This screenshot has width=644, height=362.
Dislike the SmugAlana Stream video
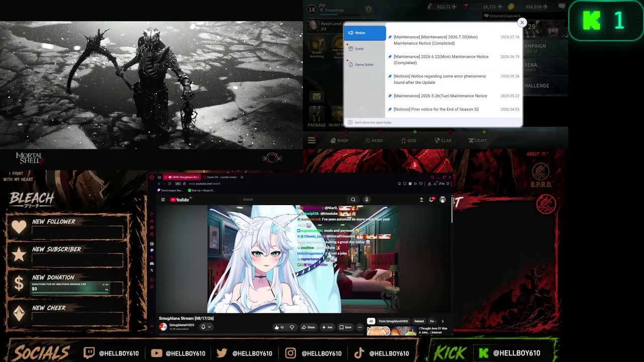292,327
